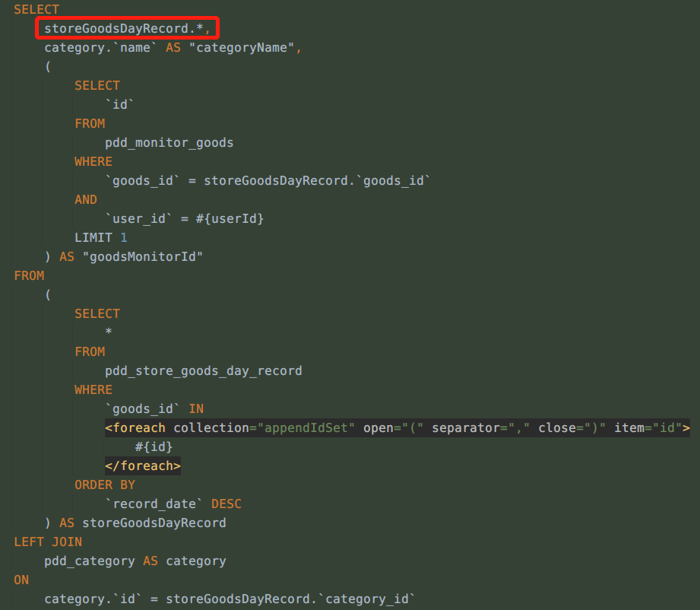700x610 pixels.
Task: Click the "categoryName" alias string
Action: 242,47
